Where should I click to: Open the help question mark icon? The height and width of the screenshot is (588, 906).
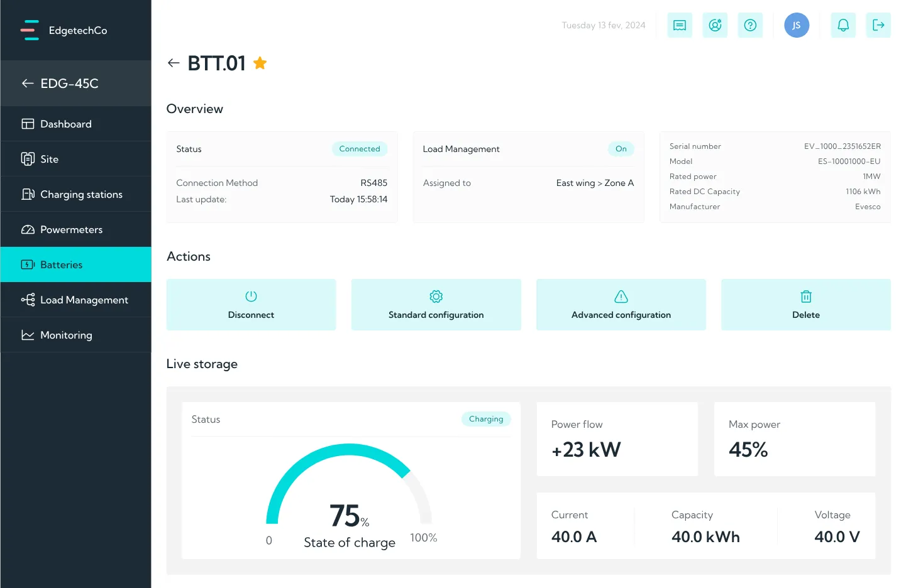(750, 25)
